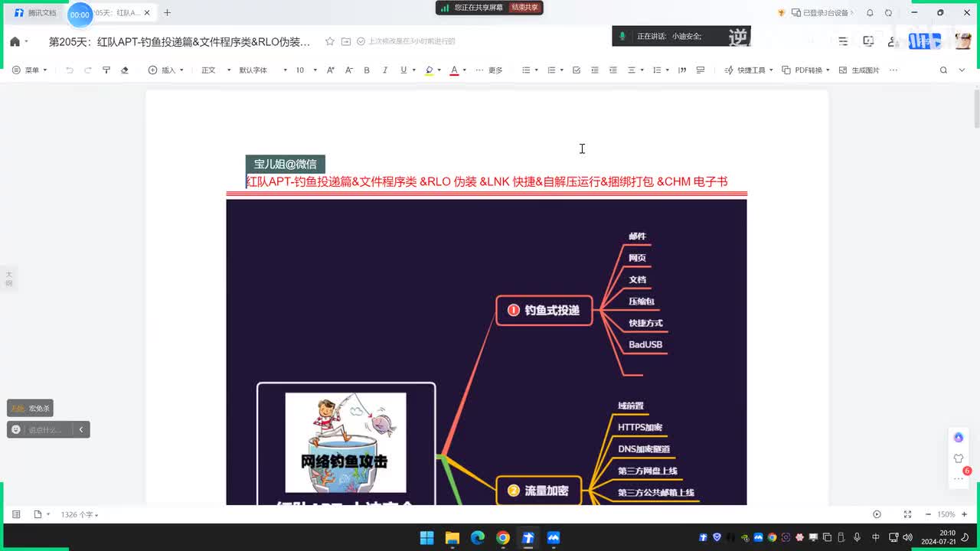
Task: Open the 插入 menu
Action: click(166, 70)
